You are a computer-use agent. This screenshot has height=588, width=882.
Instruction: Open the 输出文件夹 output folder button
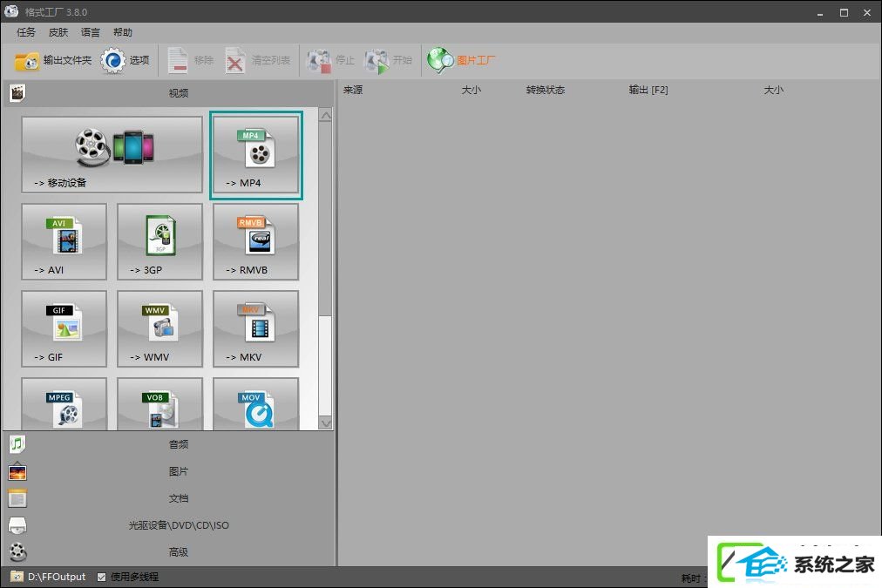click(x=53, y=60)
